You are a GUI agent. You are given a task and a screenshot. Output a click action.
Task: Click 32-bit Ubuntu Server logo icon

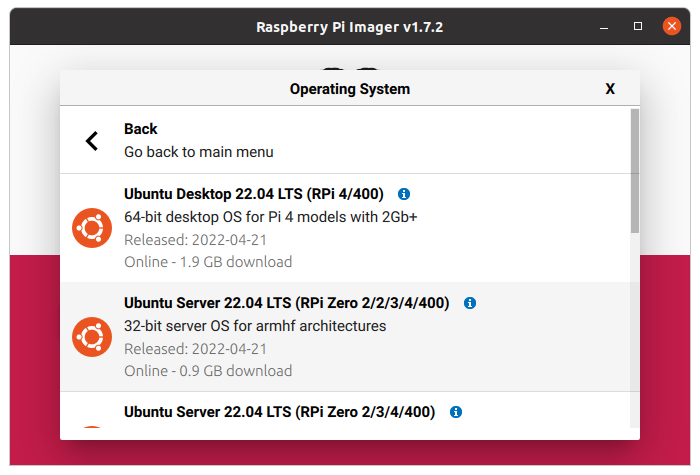[x=92, y=337]
